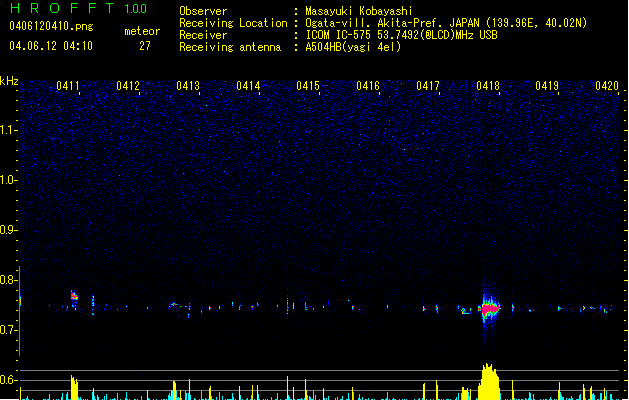This screenshot has height=400, width=629.
Task: Click the 1.1 kHz axis label
Action: pyautogui.click(x=8, y=130)
